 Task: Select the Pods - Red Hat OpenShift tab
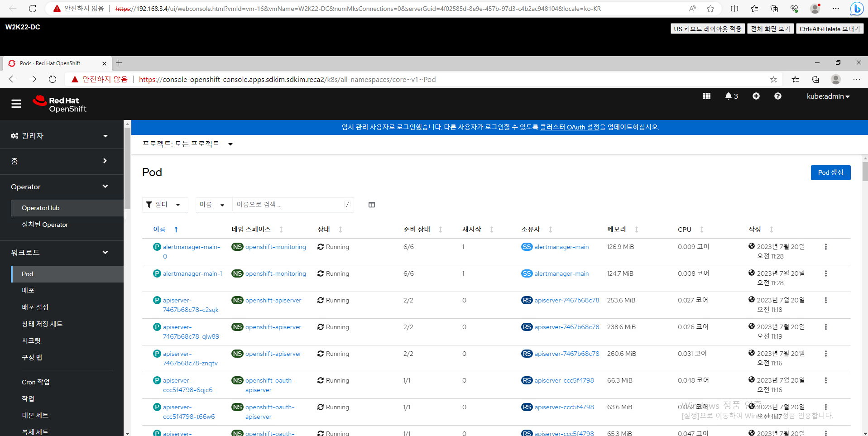(x=57, y=63)
